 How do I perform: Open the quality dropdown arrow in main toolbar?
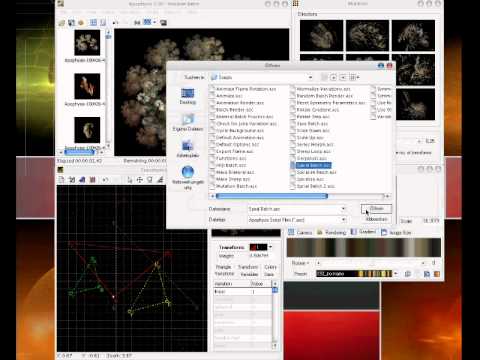pyautogui.click(x=154, y=22)
